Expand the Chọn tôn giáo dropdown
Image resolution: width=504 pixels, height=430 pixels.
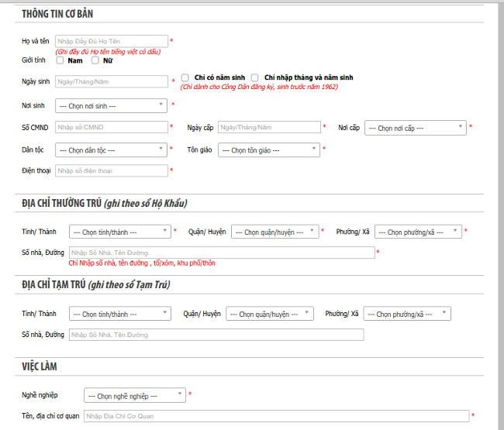pos(269,150)
